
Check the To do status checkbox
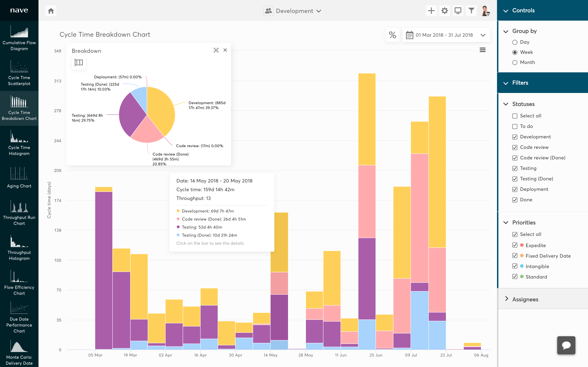click(x=515, y=127)
